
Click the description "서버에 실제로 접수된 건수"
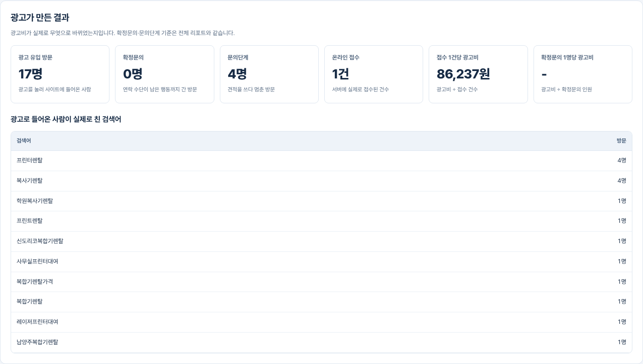click(x=360, y=90)
